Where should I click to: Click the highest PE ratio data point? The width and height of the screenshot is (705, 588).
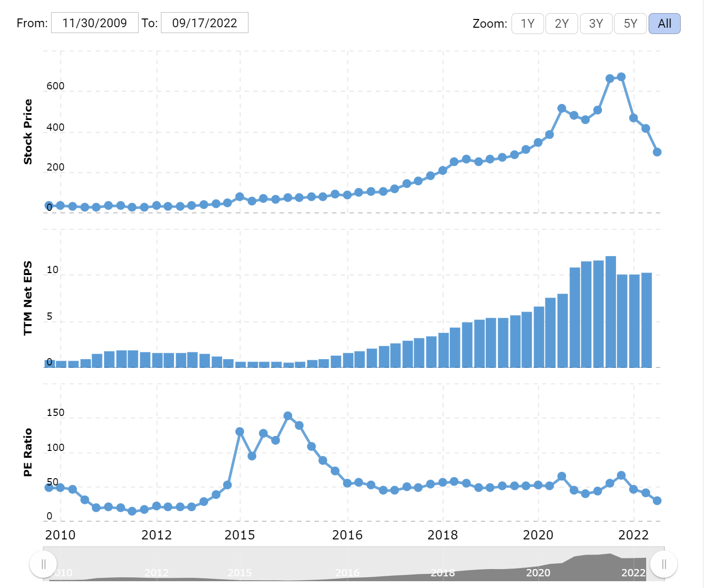pos(288,416)
